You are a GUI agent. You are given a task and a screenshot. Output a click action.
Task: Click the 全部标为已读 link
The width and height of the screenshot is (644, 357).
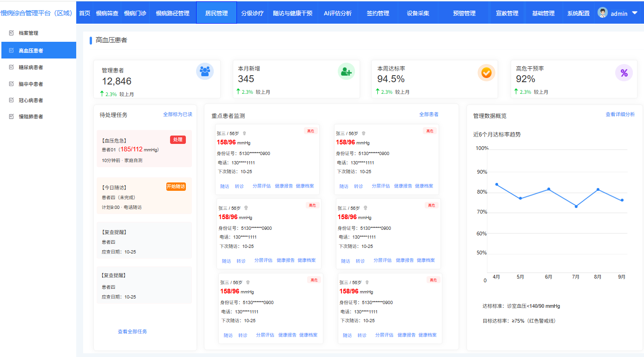[177, 114]
